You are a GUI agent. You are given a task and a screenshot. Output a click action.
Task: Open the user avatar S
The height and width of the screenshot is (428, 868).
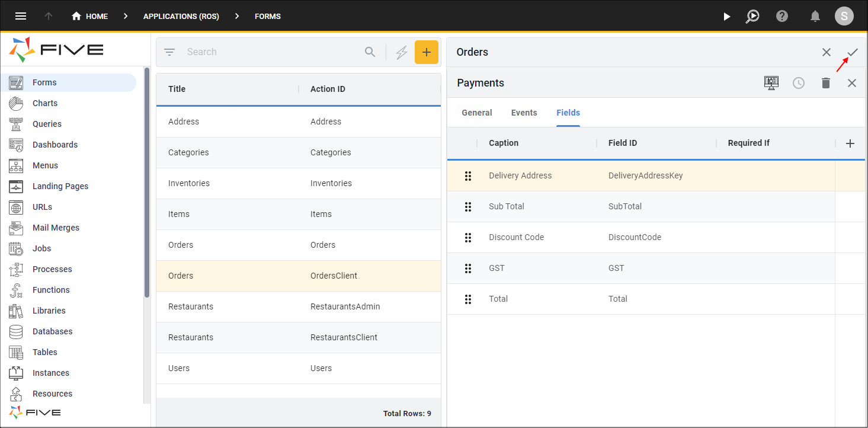click(x=844, y=16)
